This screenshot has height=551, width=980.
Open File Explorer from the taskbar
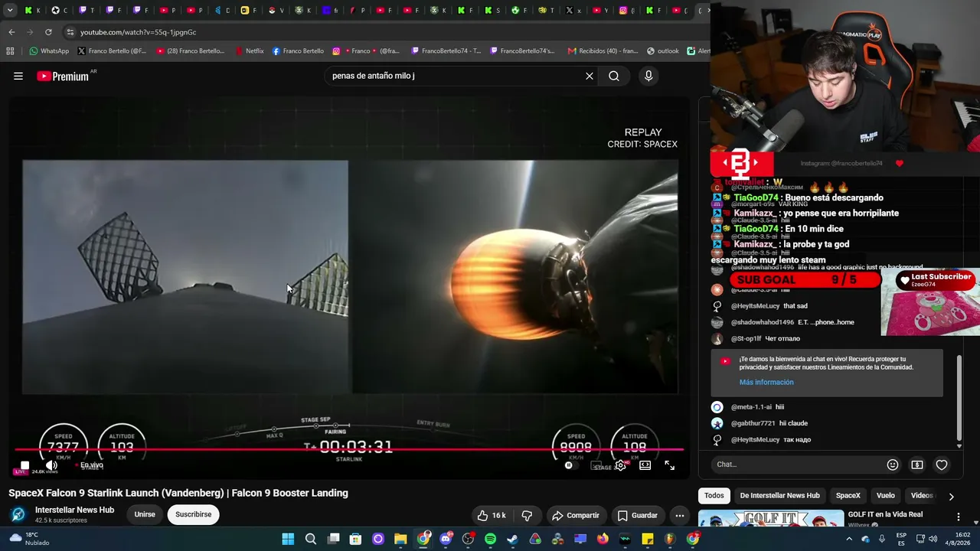[400, 539]
